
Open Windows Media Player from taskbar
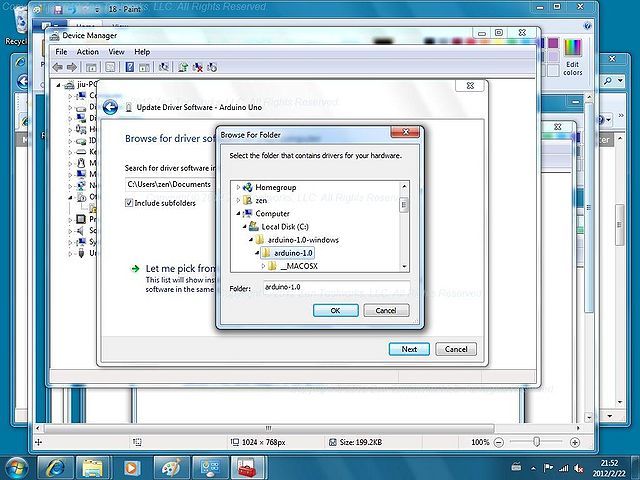coord(131,467)
